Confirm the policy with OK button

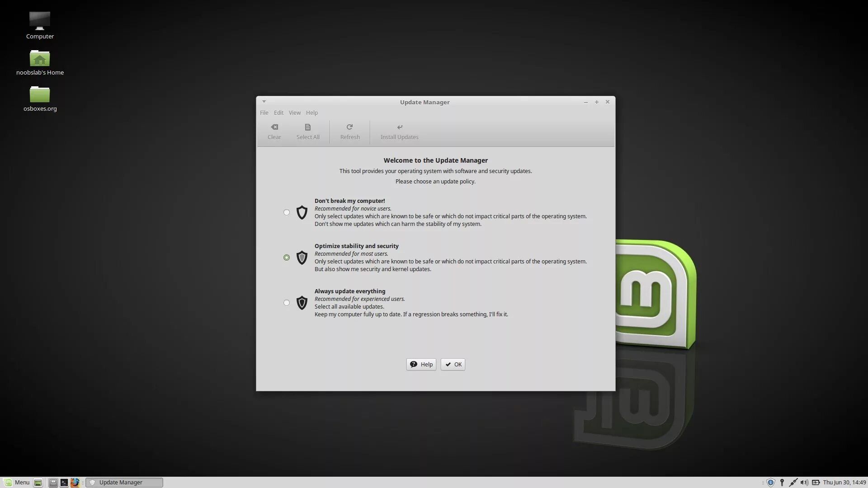click(x=453, y=364)
